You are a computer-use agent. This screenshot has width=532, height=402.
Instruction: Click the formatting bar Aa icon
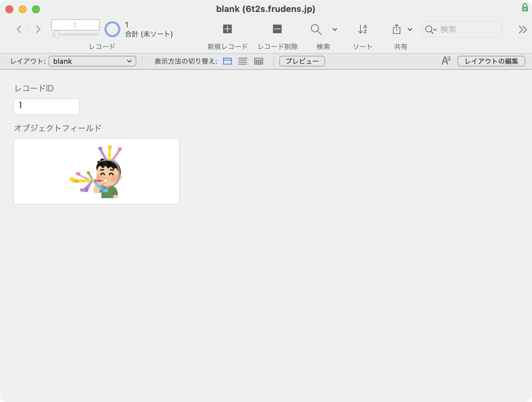coord(446,60)
